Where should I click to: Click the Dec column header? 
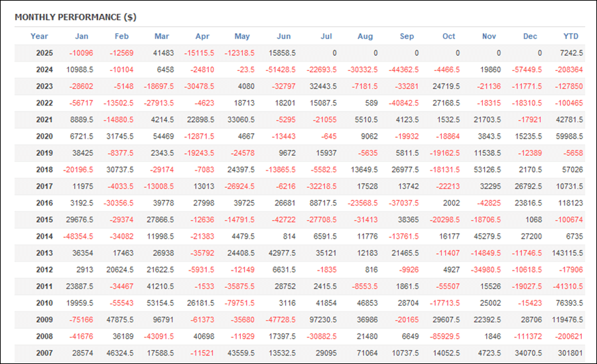[x=530, y=36]
